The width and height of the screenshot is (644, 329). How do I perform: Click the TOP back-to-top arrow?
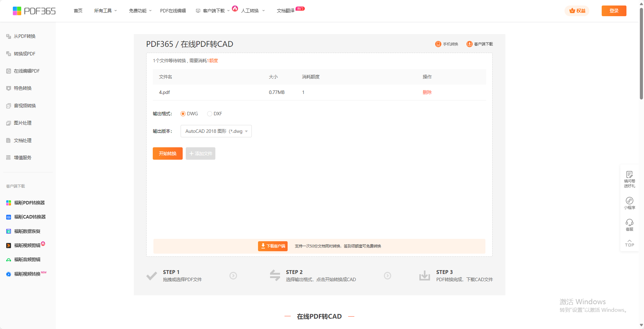tap(630, 243)
